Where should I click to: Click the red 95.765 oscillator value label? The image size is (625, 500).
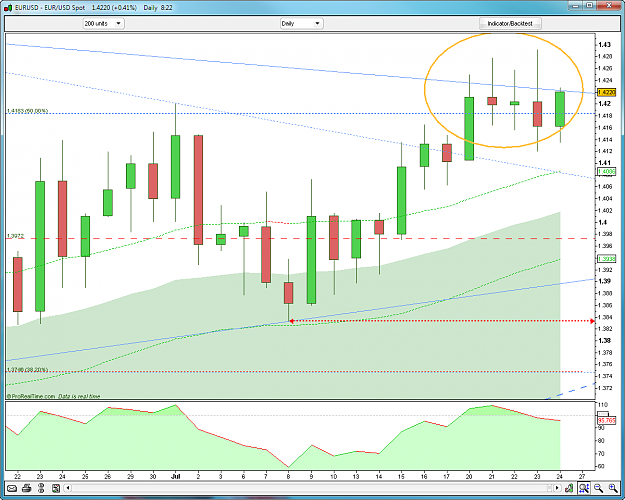[607, 421]
